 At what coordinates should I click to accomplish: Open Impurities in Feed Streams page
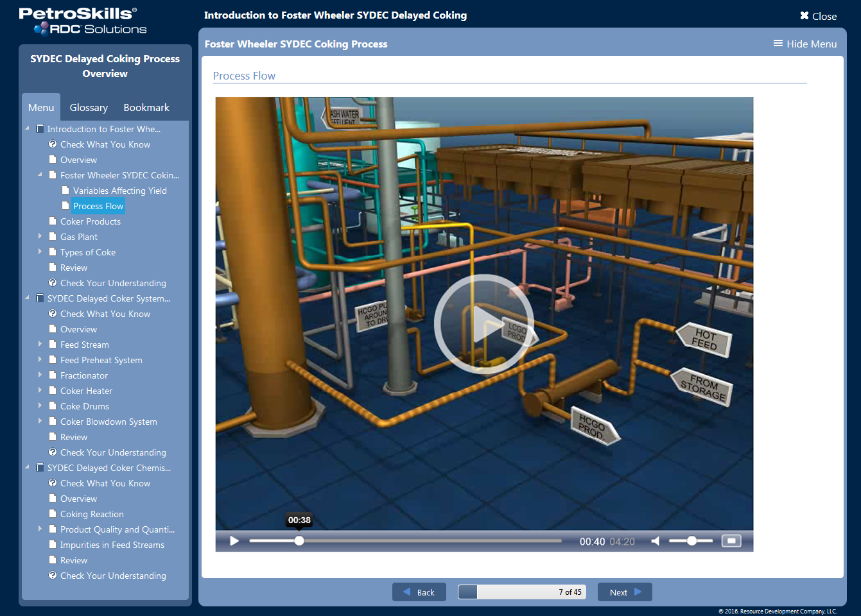[x=112, y=545]
